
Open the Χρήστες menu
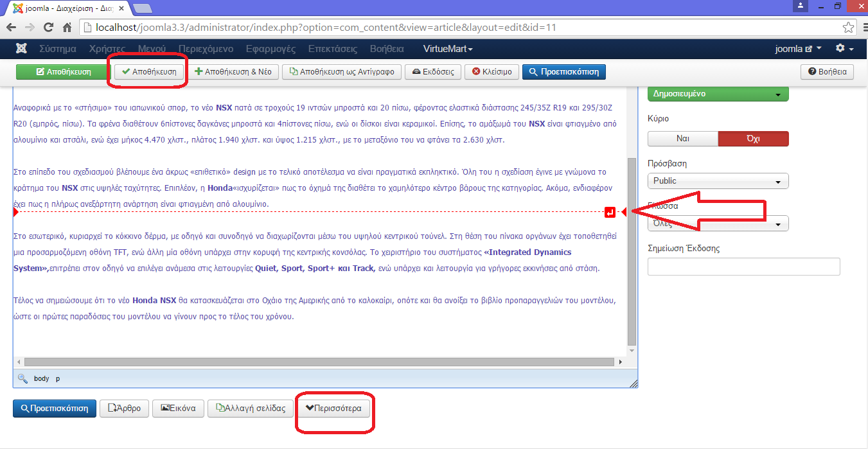tap(107, 49)
